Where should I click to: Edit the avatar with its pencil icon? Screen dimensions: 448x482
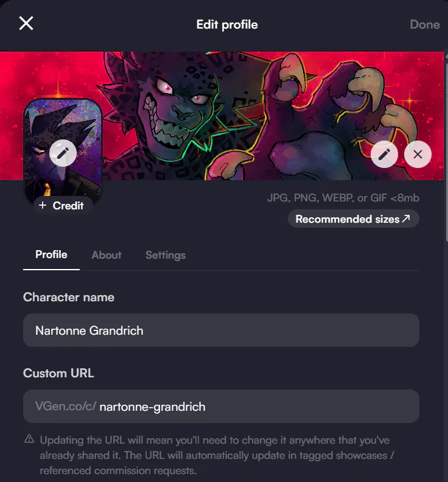(x=63, y=153)
